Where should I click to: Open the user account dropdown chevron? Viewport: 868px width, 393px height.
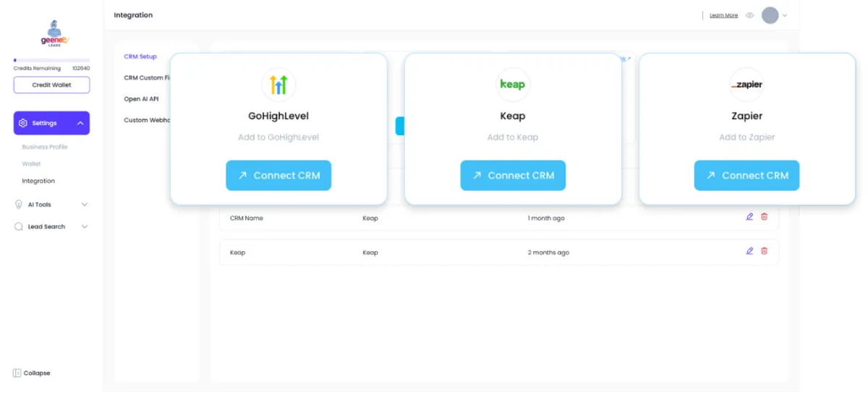coord(785,15)
